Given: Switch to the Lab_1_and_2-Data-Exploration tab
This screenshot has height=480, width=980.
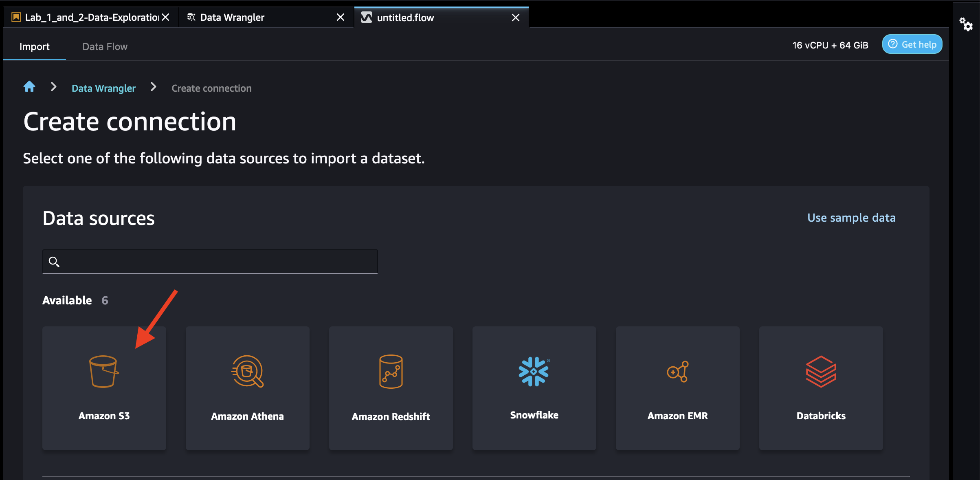Looking at the screenshot, I should (x=91, y=17).
